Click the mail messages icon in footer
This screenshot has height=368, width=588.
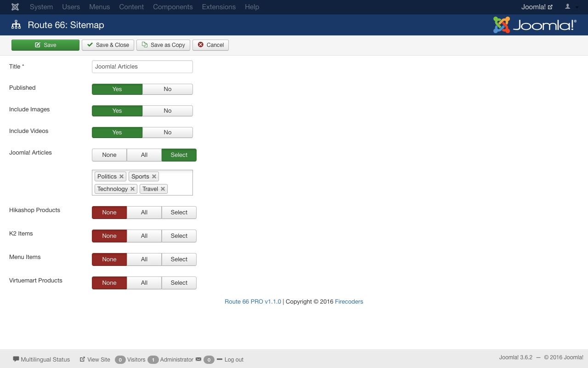click(198, 359)
